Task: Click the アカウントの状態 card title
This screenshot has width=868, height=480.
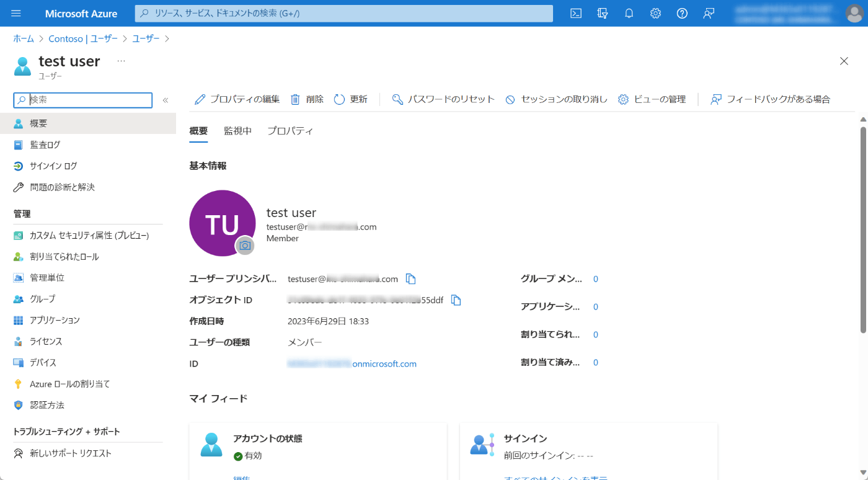Action: [x=268, y=438]
